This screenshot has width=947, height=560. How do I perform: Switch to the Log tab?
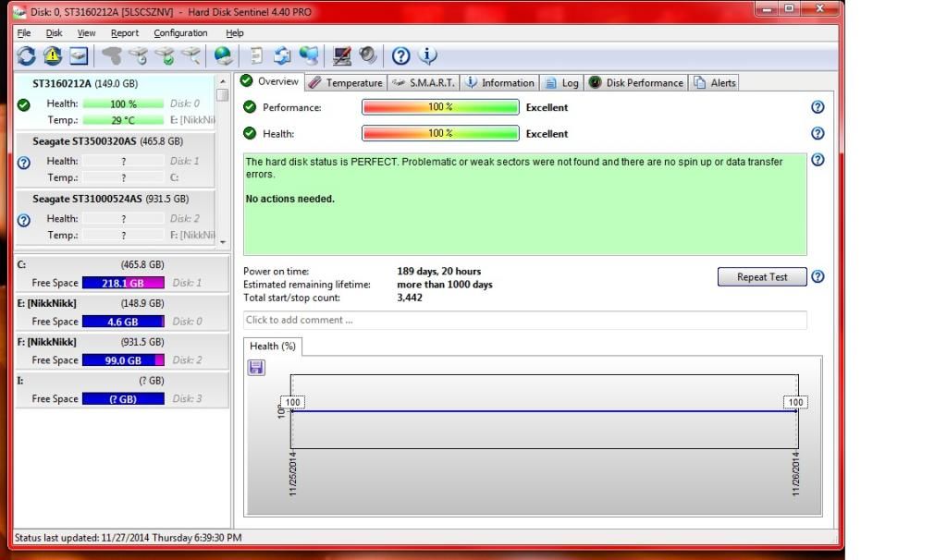point(561,82)
